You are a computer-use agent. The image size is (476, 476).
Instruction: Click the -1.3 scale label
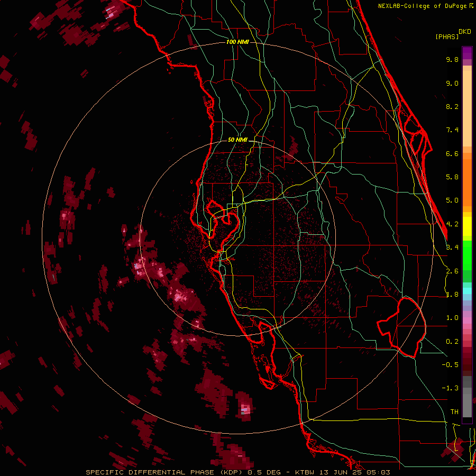pyautogui.click(x=450, y=388)
